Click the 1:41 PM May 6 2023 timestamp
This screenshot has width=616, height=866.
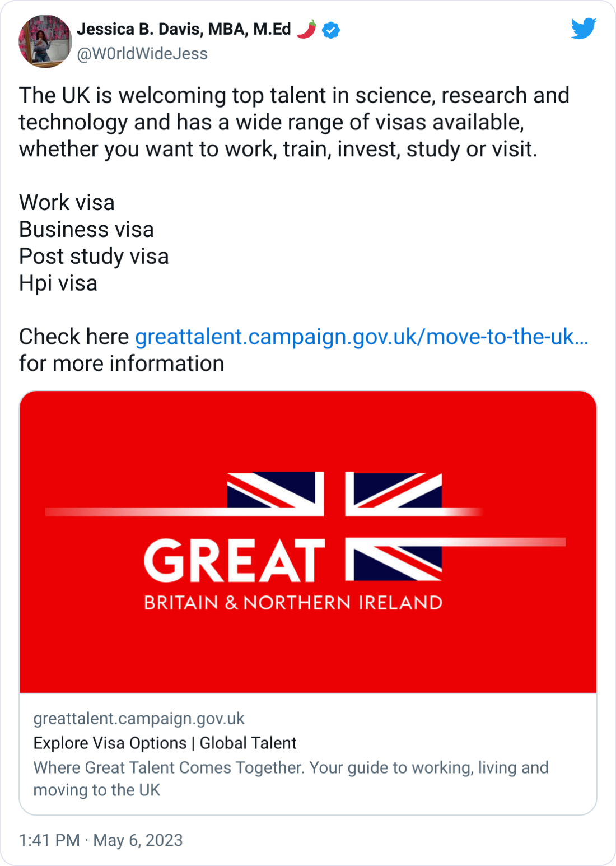click(x=100, y=840)
